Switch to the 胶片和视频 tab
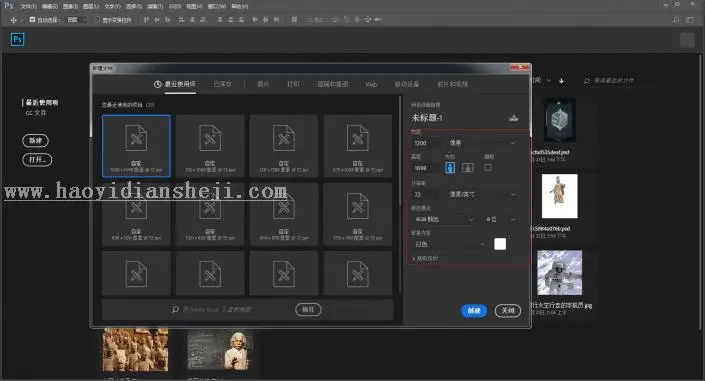 click(452, 84)
